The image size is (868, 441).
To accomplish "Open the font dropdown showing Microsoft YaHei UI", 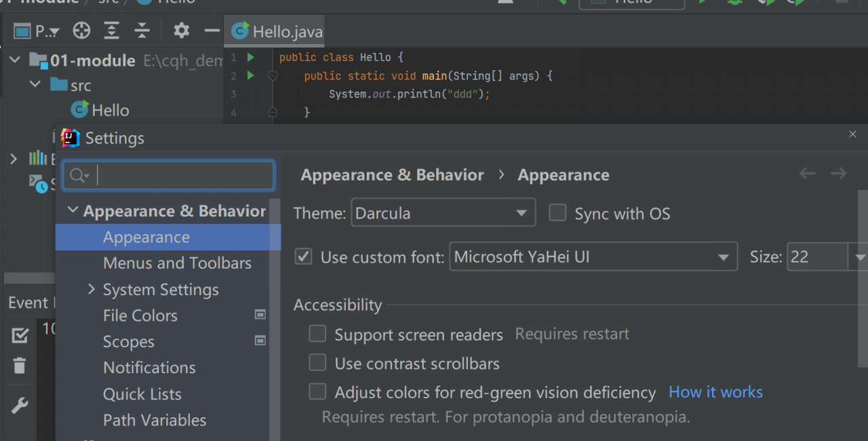I will [x=593, y=256].
